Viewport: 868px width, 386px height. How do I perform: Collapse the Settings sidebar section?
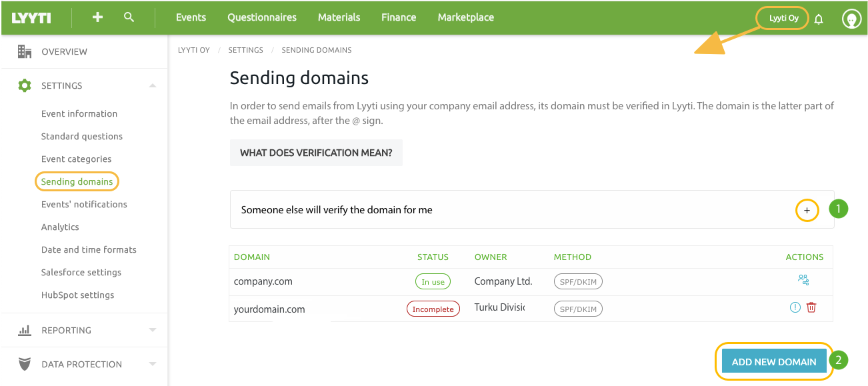(153, 85)
